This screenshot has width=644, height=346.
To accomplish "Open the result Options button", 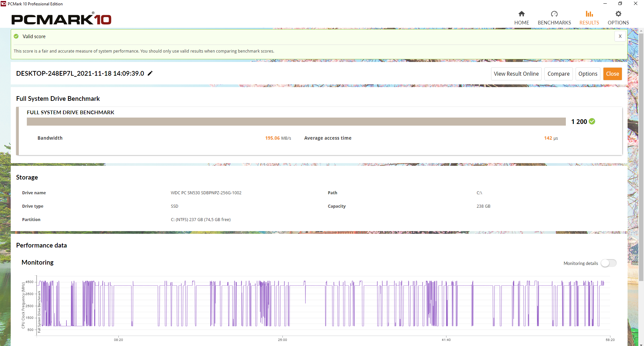I will click(x=588, y=74).
